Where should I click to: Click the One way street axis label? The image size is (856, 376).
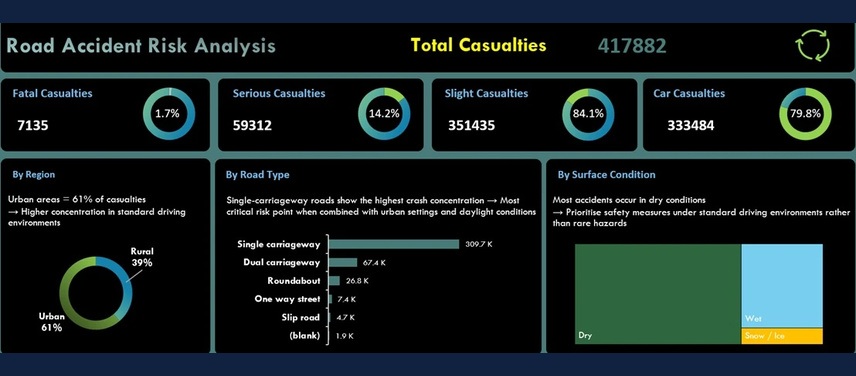(288, 299)
